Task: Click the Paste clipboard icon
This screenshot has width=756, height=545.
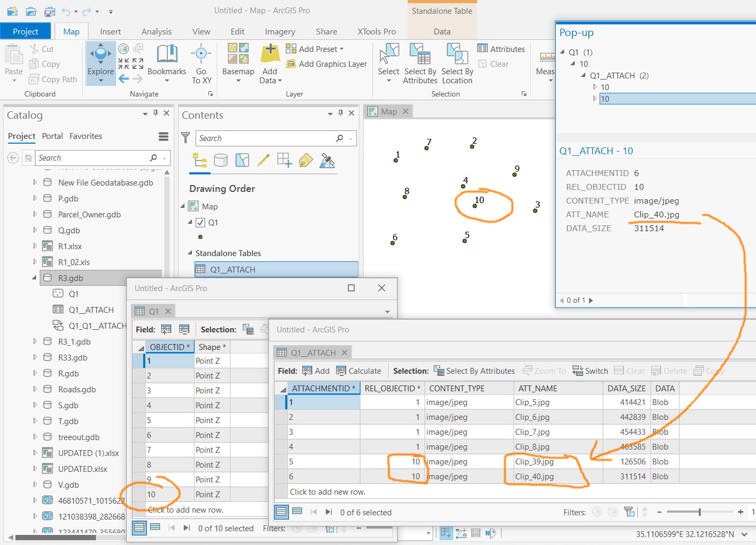Action: tap(14, 55)
